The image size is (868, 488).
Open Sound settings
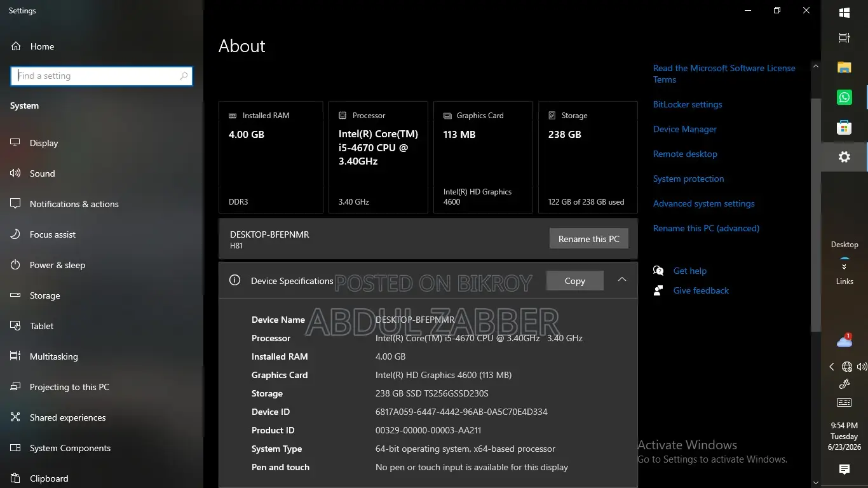[43, 173]
